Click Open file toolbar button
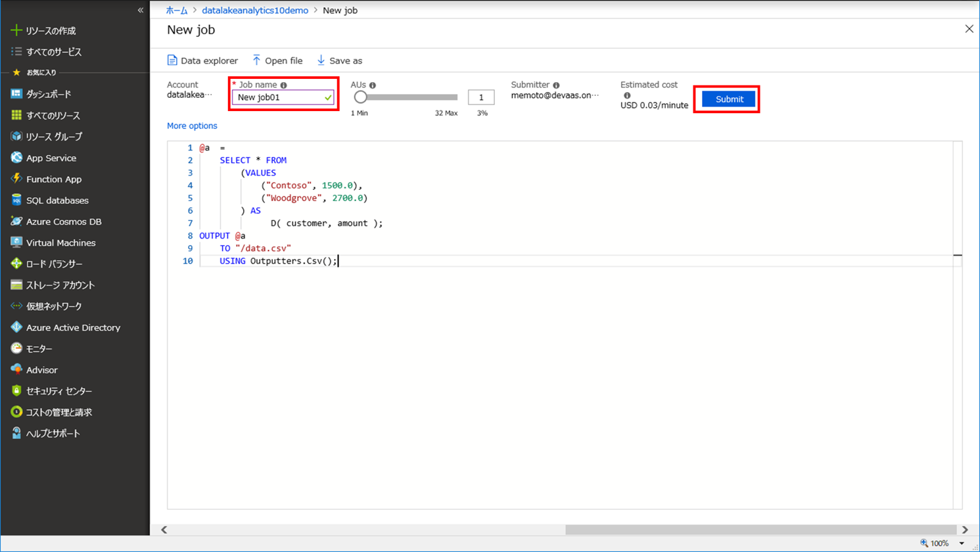This screenshot has width=980, height=552. (277, 60)
